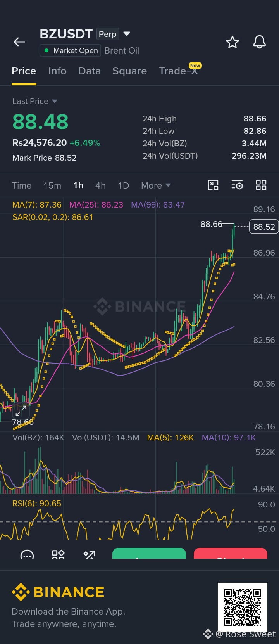Select the 4h chart interval

tap(101, 185)
